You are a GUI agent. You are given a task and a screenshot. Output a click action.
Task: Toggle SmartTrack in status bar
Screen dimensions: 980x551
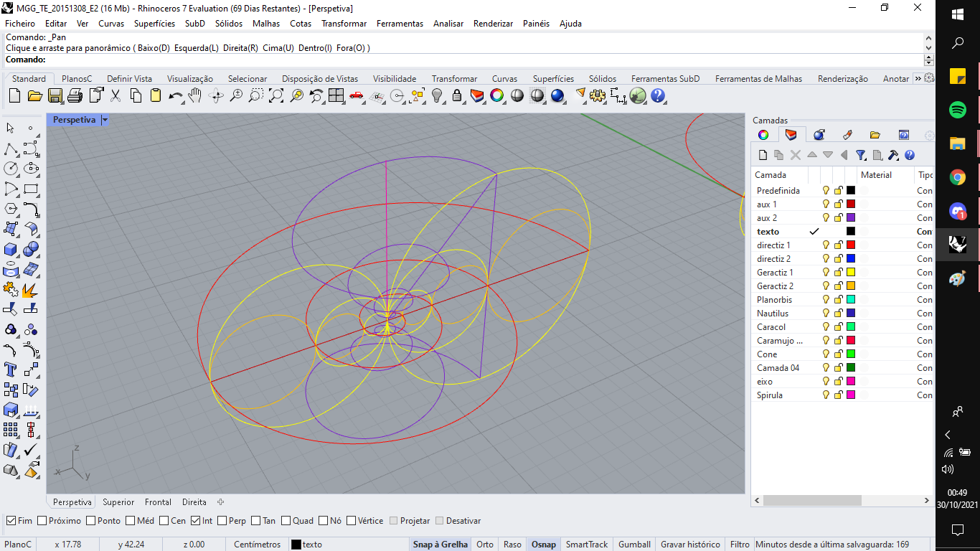point(586,545)
